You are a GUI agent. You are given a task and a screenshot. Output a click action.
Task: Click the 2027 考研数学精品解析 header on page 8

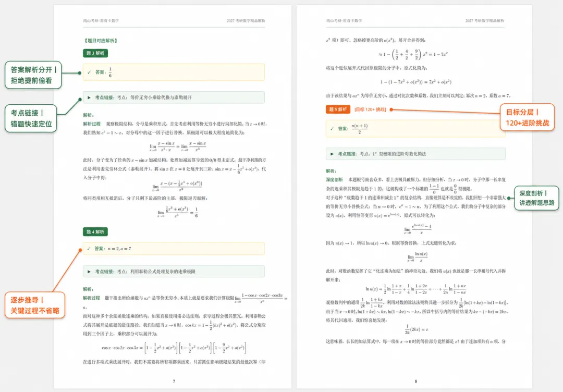point(485,21)
